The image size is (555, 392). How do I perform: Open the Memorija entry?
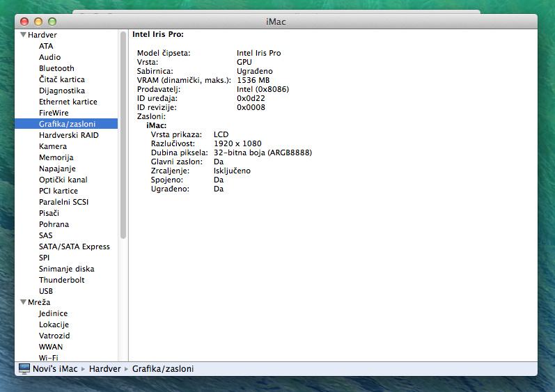point(56,157)
